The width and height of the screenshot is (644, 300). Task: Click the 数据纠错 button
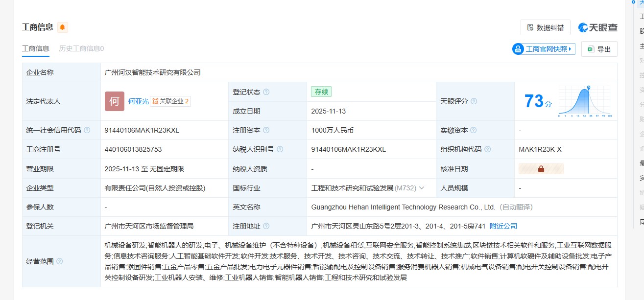pyautogui.click(x=545, y=27)
